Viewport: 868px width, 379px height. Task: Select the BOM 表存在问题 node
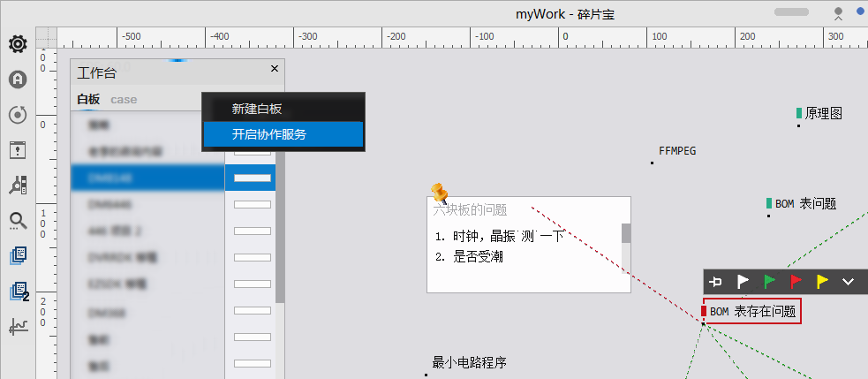pyautogui.click(x=752, y=311)
